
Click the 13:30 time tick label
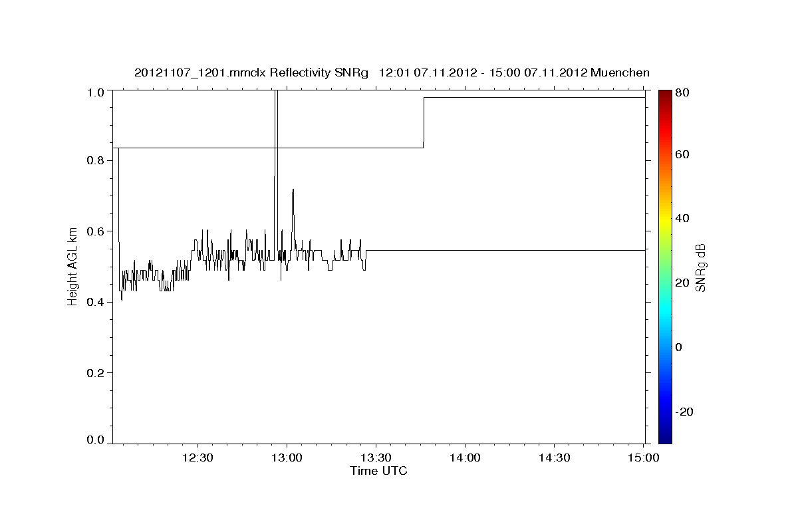click(376, 458)
